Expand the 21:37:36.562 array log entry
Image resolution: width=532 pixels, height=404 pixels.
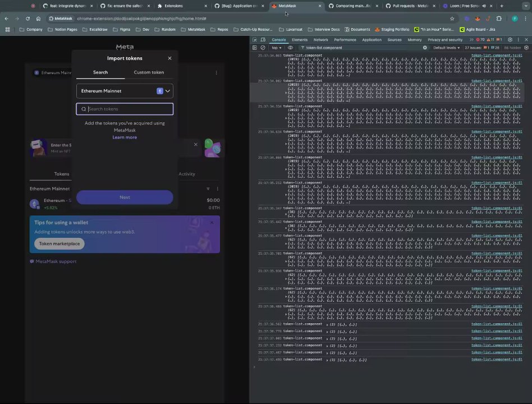327,325
